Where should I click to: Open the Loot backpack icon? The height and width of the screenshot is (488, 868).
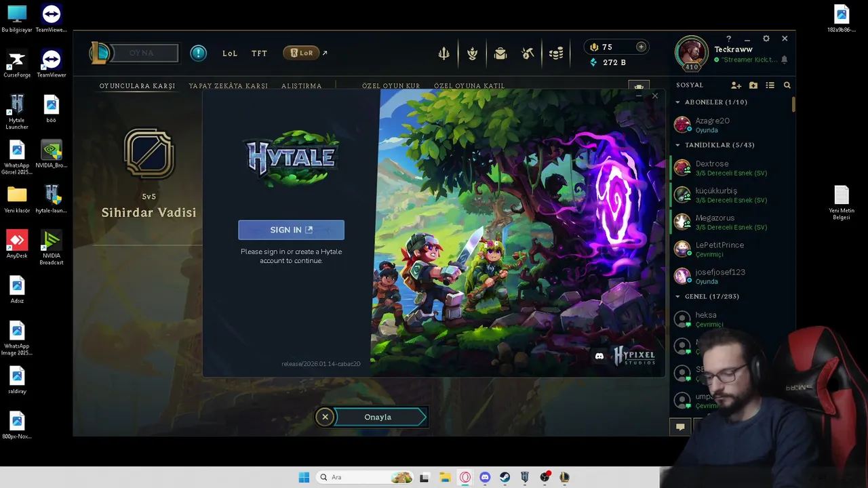500,54
